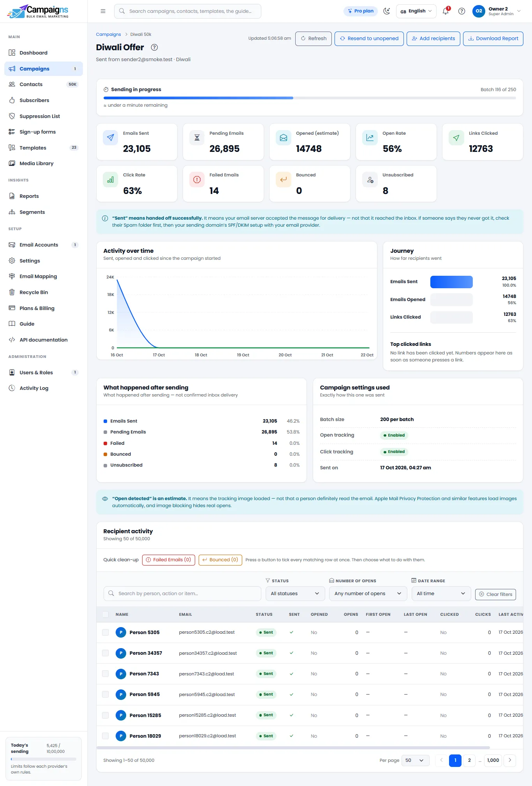The width and height of the screenshot is (532, 786).
Task: Click the Pending Emails hourglass icon
Action: (197, 137)
